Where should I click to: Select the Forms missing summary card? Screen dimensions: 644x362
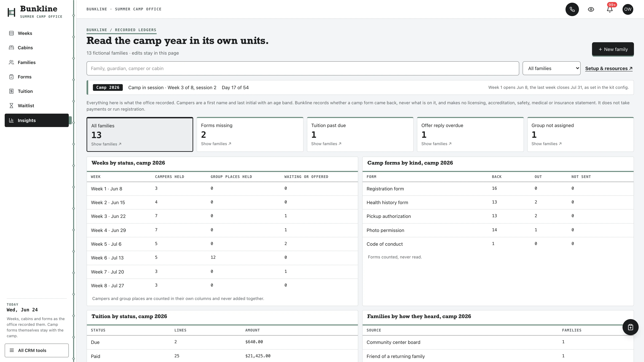coord(250,134)
